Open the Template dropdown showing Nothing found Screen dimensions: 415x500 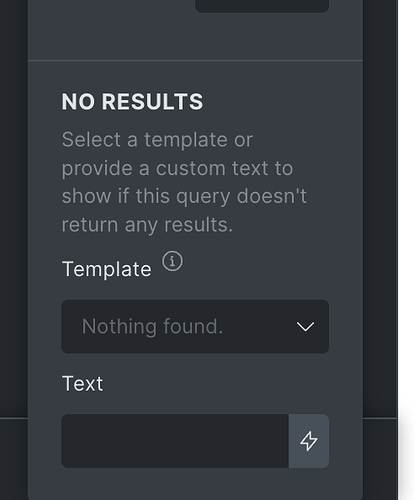tap(195, 327)
